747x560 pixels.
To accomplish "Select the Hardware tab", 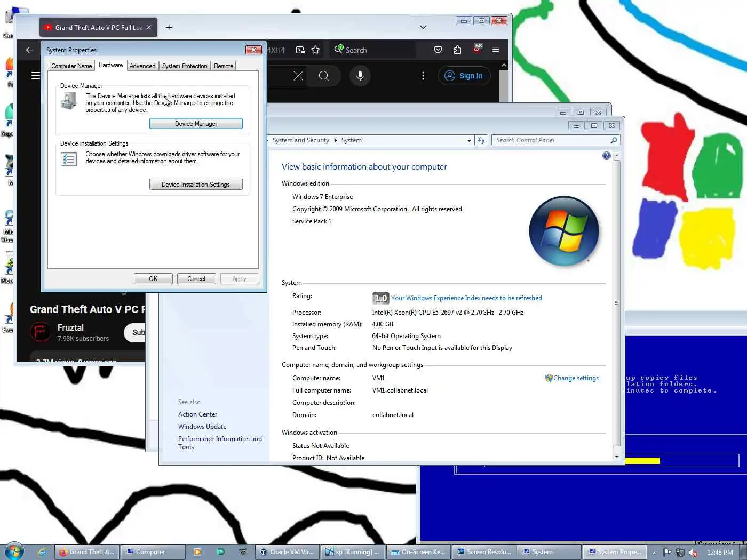I will (x=111, y=65).
